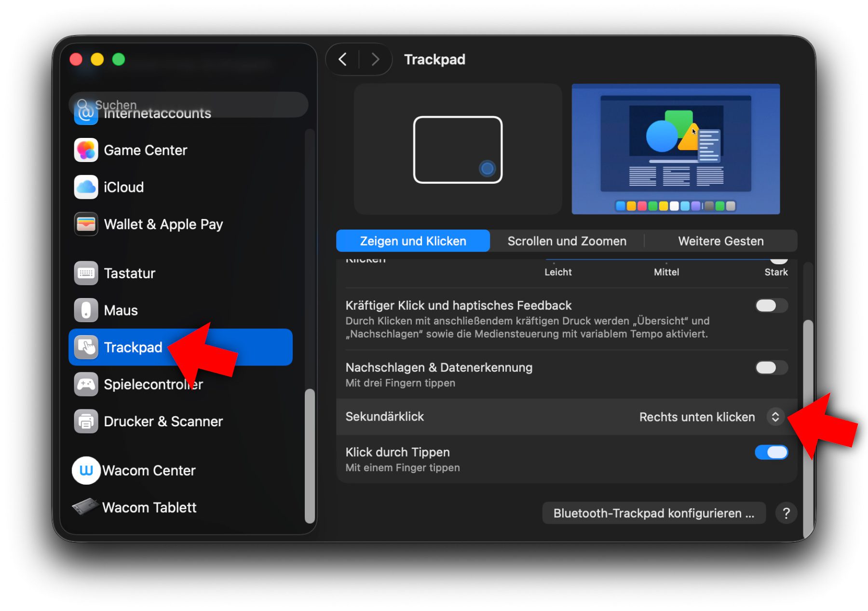Screen dimensions: 868x611
Task: Select Wacom Tablett in sidebar
Action: pyautogui.click(x=149, y=507)
